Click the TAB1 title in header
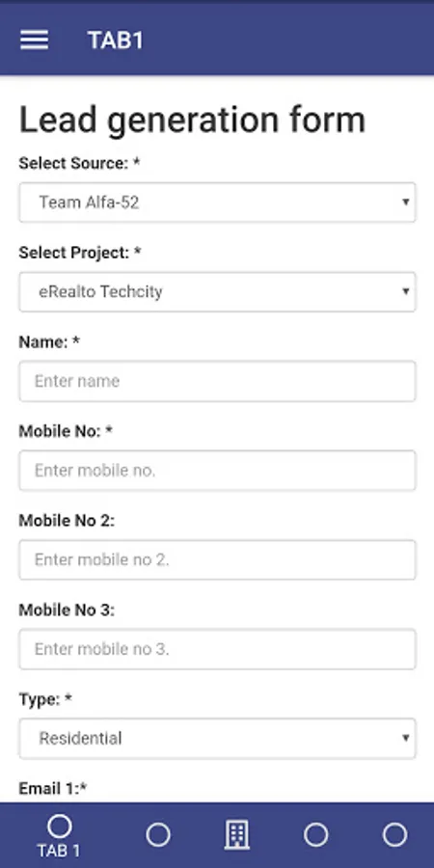 [115, 41]
